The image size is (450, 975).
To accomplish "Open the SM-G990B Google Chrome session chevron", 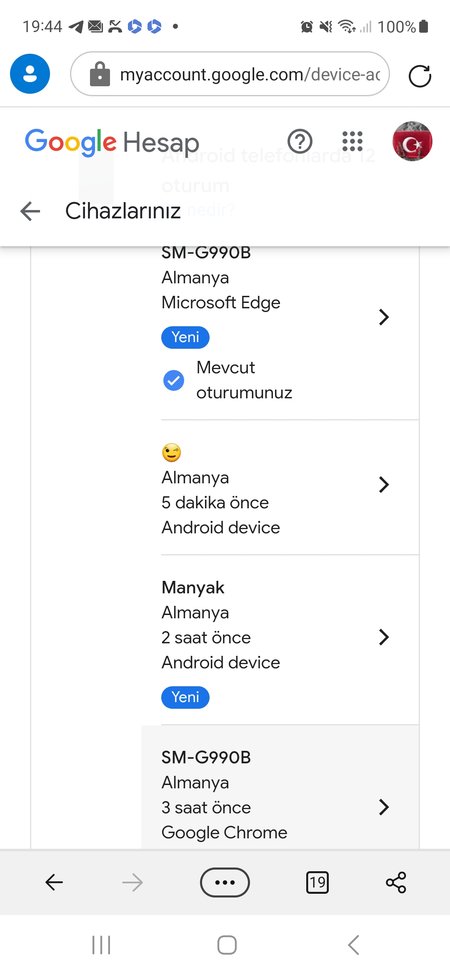I will tap(383, 807).
